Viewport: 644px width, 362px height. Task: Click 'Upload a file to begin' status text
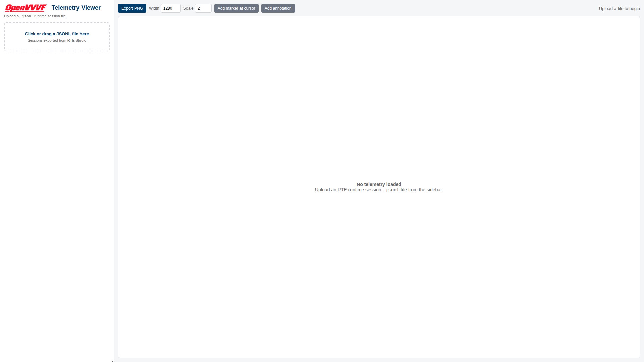[x=619, y=9]
